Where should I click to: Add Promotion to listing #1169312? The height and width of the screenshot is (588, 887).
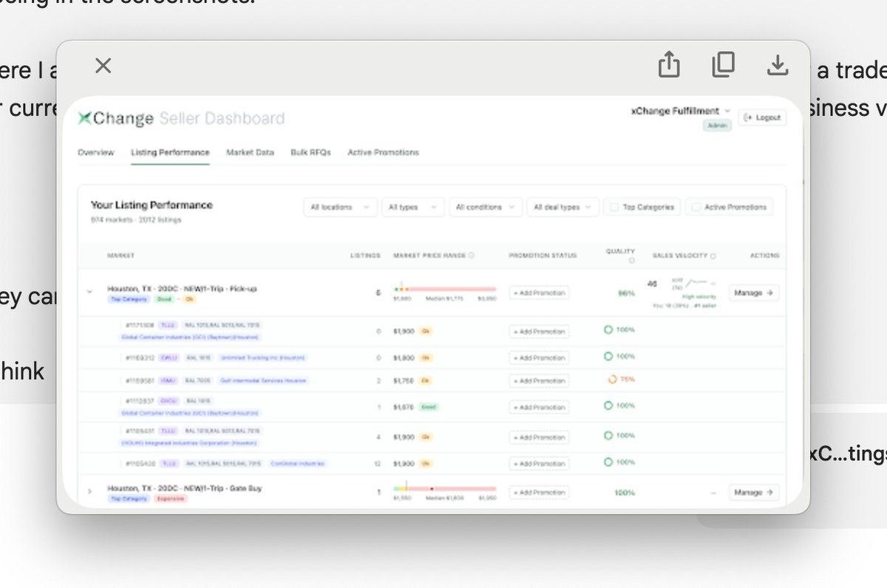539,358
